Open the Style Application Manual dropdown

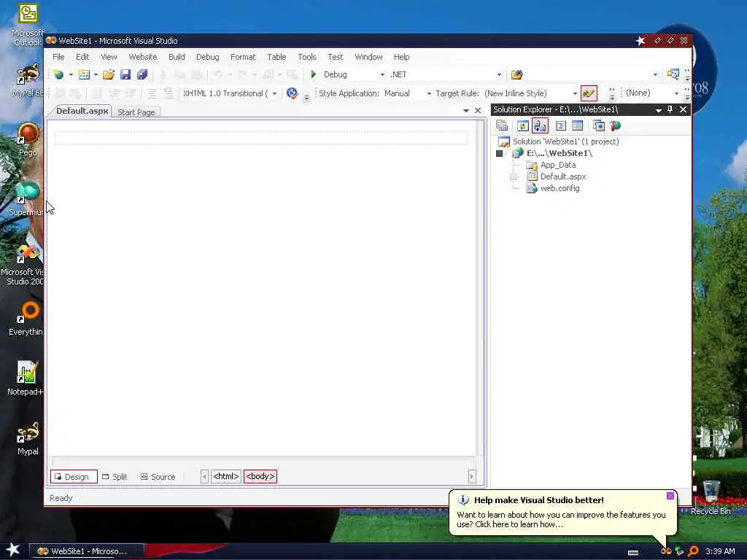[429, 93]
